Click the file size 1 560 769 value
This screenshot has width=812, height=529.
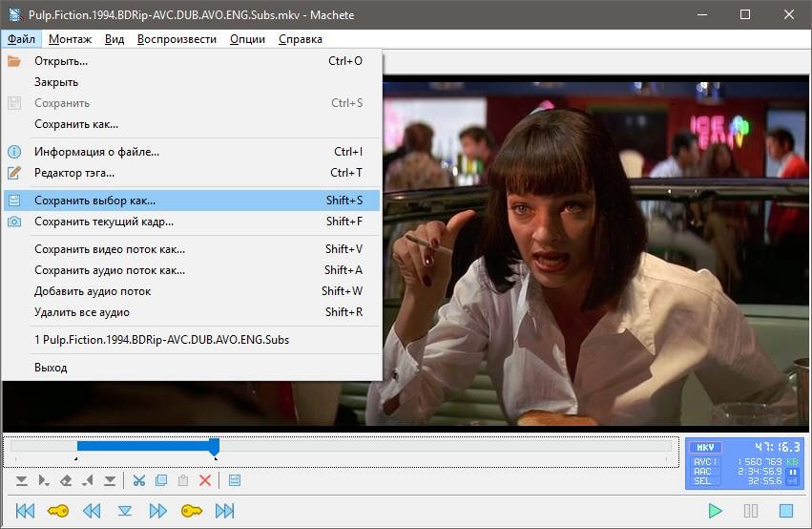point(760,461)
